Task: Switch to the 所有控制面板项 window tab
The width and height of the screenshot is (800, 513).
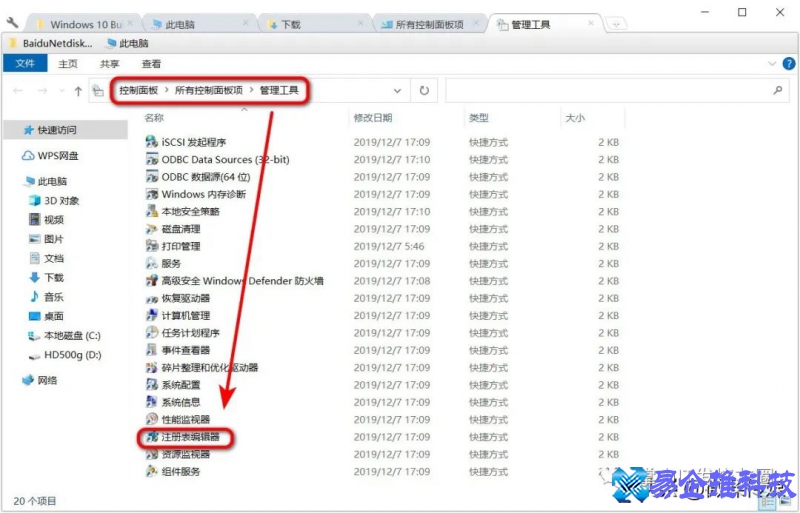Action: pyautogui.click(x=430, y=24)
